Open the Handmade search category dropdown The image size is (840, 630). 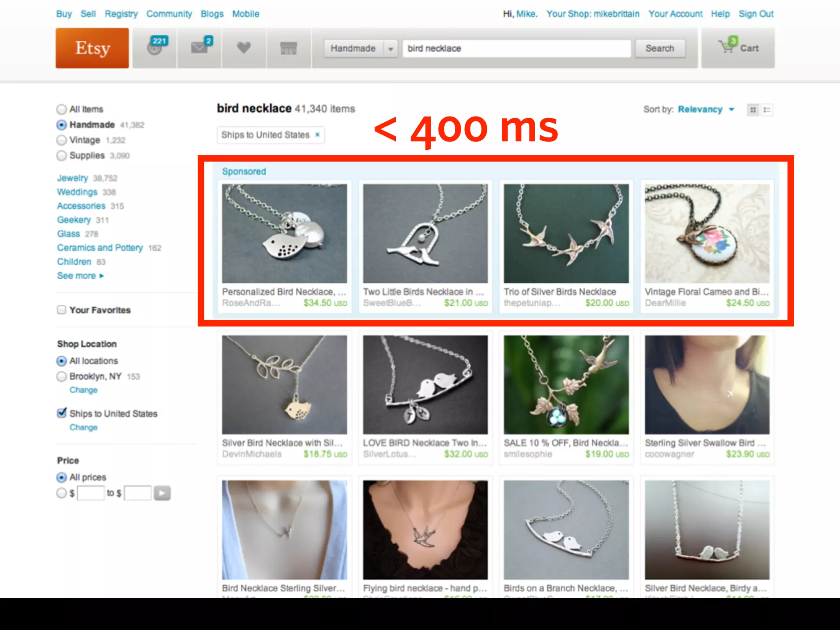[361, 48]
